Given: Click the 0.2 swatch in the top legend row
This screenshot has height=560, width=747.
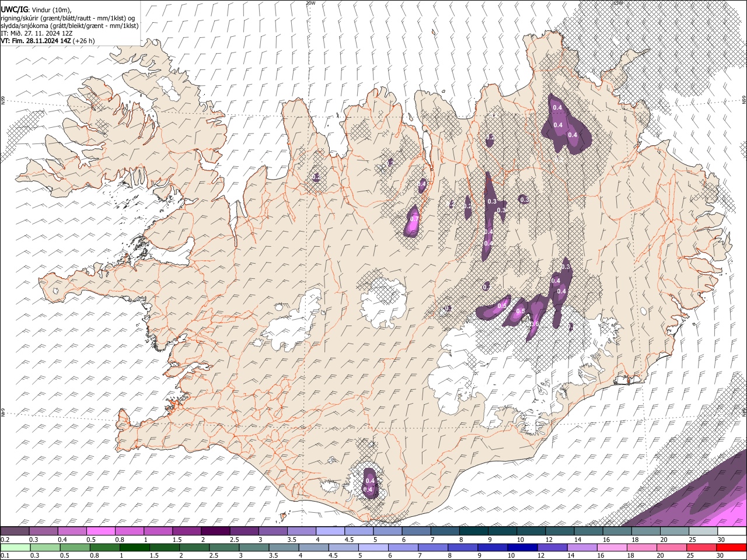Looking at the screenshot, I should coord(15,531).
